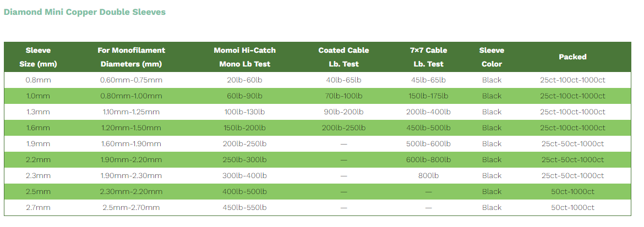Image resolution: width=644 pixels, height=227 pixels.
Task: Click the 7×7 Cable Lb. Test header
Action: tap(428, 57)
